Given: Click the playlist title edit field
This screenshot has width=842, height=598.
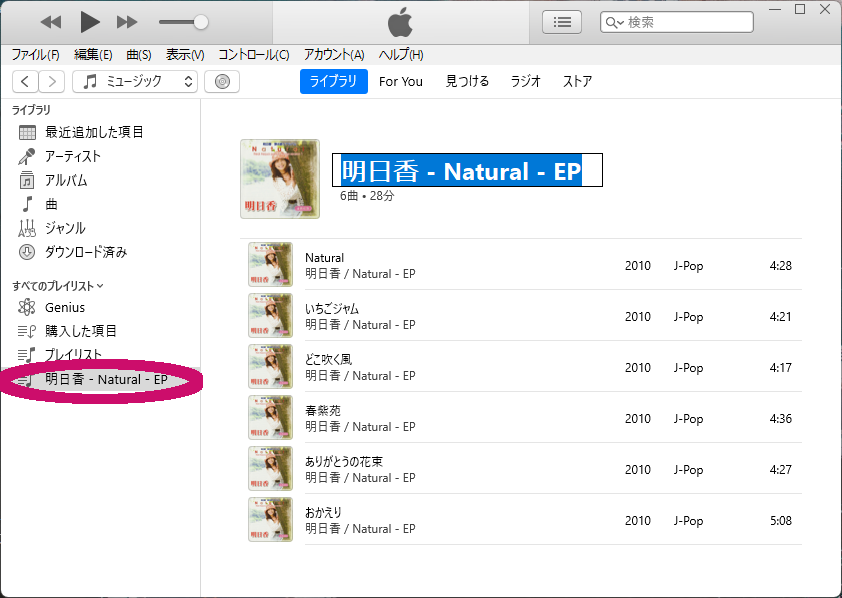Looking at the screenshot, I should click(x=467, y=170).
